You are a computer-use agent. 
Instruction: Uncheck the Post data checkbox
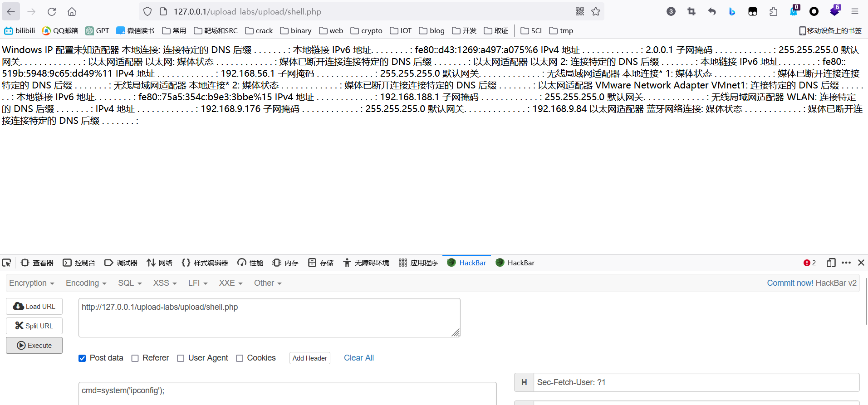[82, 358]
